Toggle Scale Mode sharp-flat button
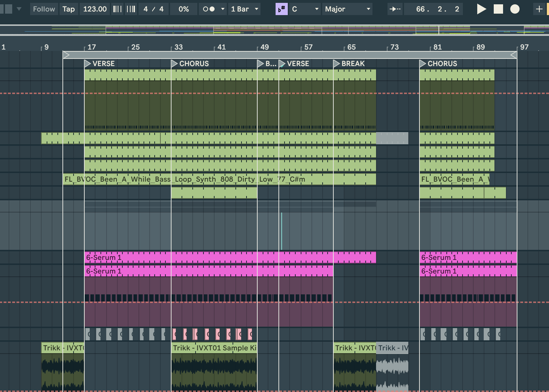Screen dimensions: 549x392 click(x=282, y=9)
